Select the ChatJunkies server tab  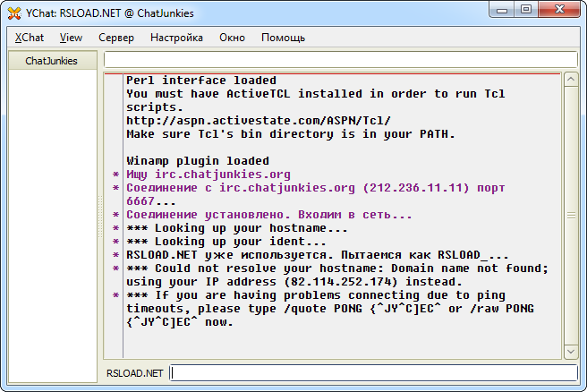tap(51, 61)
